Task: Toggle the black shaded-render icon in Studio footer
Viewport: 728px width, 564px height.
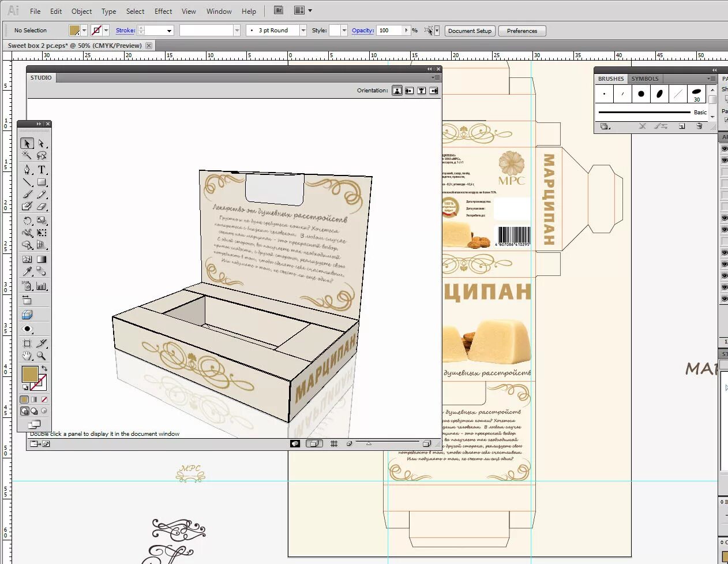Action: tap(295, 443)
